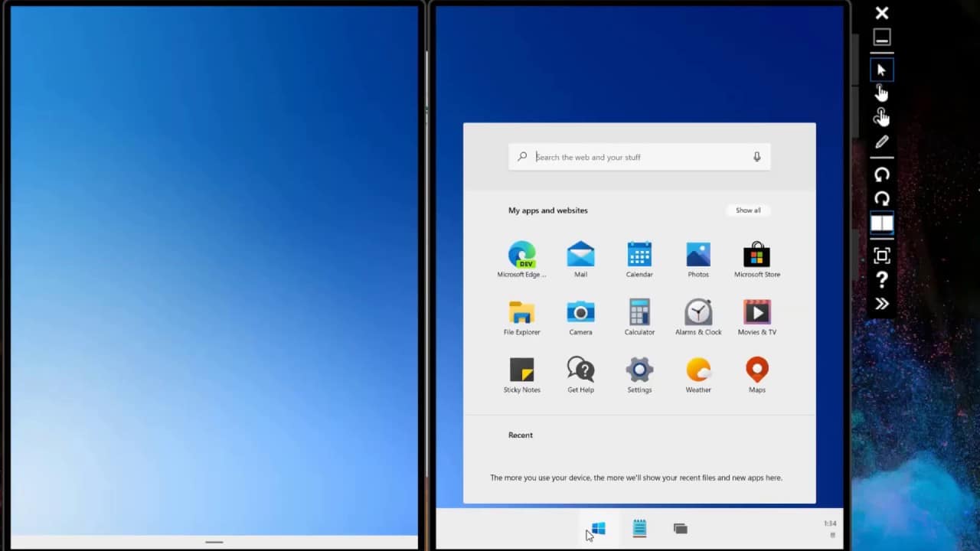Open the Photos app
The height and width of the screenshot is (551, 980).
pos(698,259)
